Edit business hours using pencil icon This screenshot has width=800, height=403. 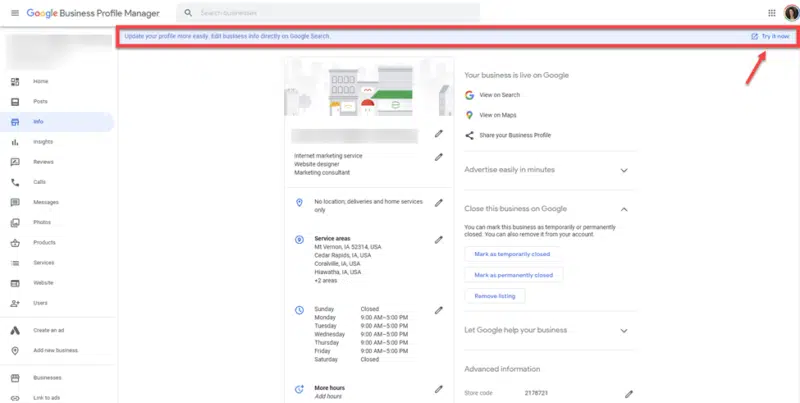438,310
